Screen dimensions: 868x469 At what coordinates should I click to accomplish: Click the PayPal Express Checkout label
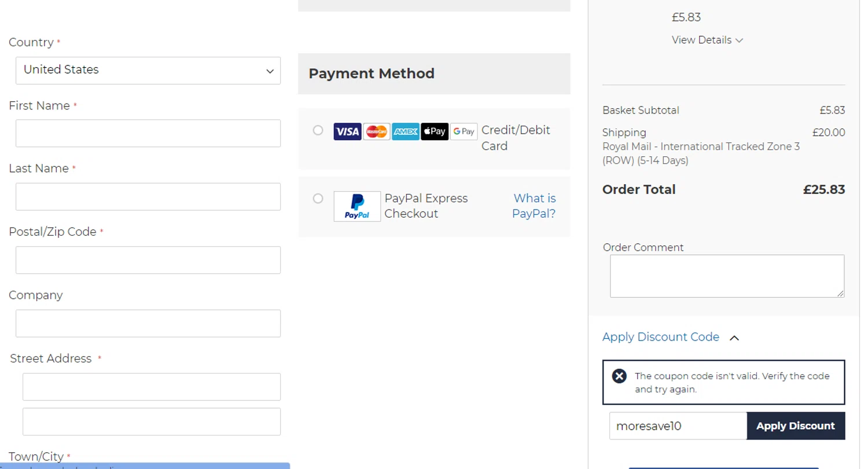426,206
